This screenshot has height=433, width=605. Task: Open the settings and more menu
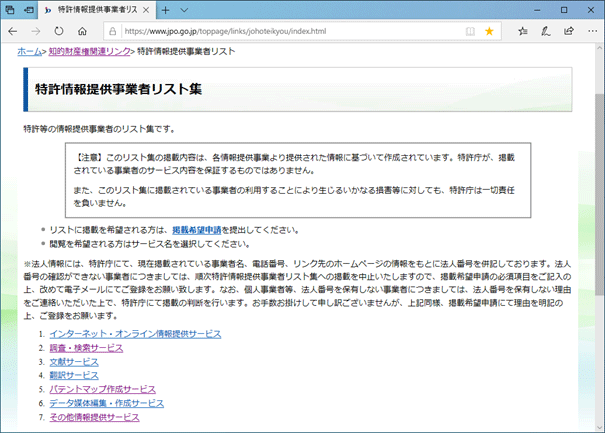coord(591,31)
